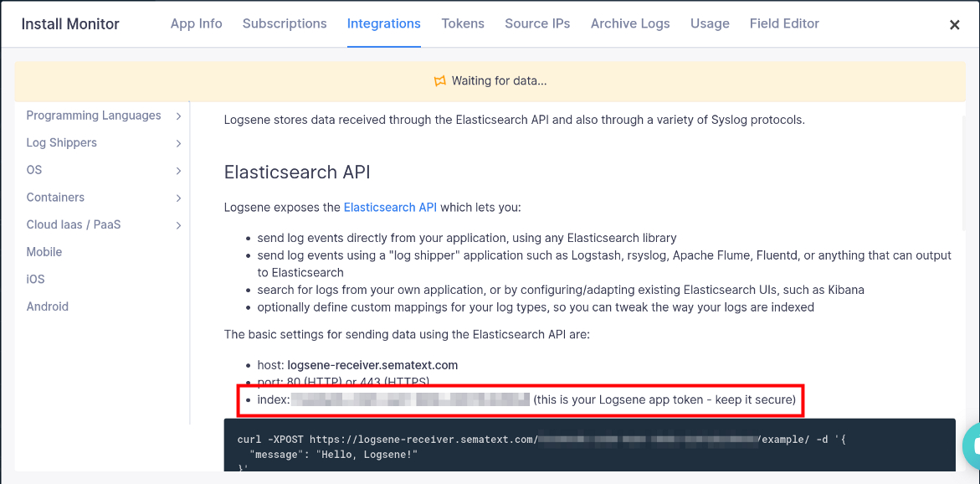980x484 pixels.
Task: Open the Source IPs tab
Action: 537,23
